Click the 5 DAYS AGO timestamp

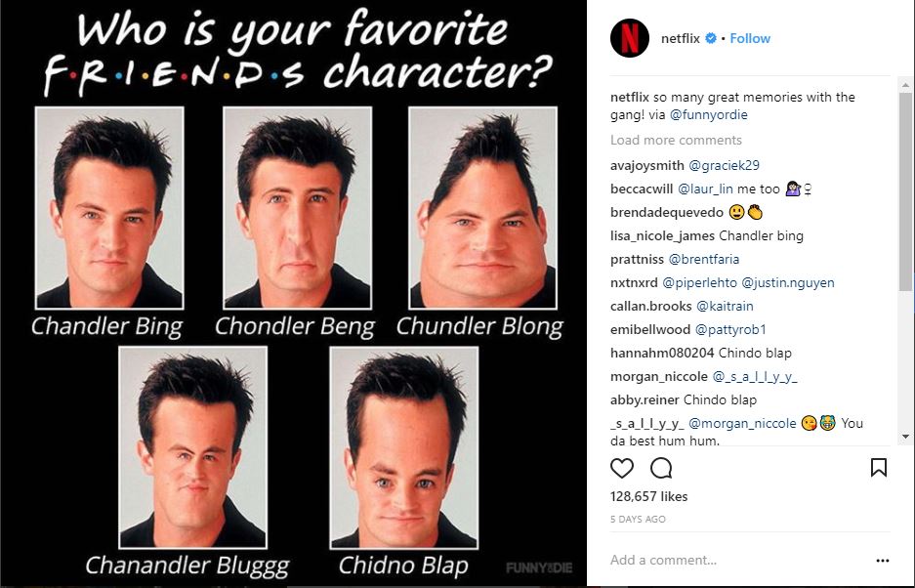638,519
